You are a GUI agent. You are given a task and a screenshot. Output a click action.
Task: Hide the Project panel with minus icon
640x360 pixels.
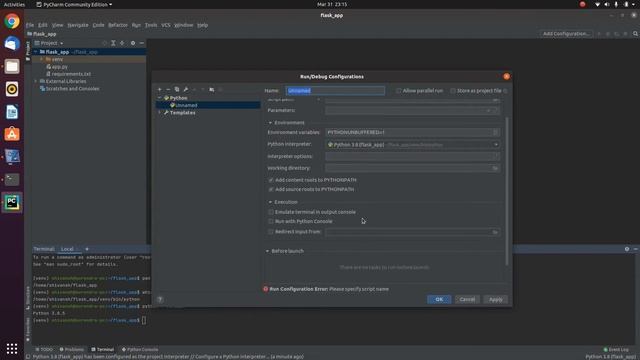[142, 43]
